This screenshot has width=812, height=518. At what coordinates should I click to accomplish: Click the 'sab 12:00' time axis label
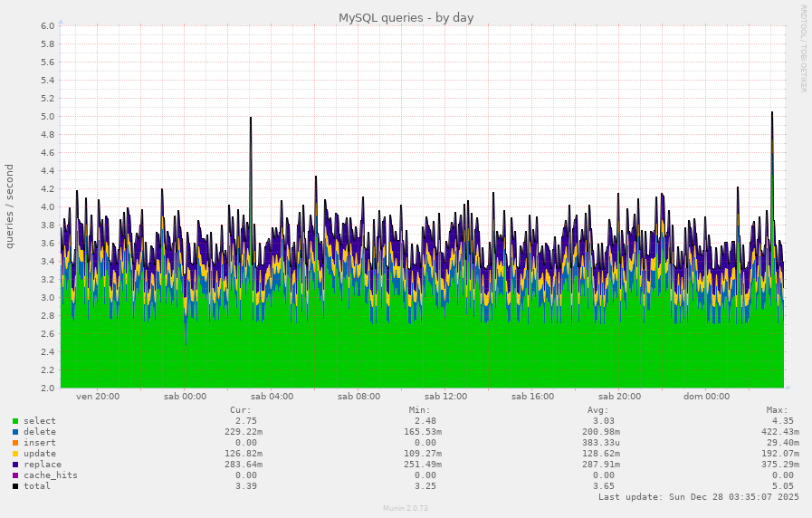point(446,397)
